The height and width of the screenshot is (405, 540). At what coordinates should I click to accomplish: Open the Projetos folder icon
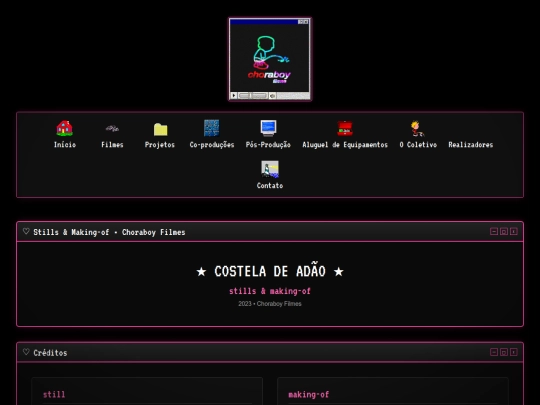[x=160, y=128]
